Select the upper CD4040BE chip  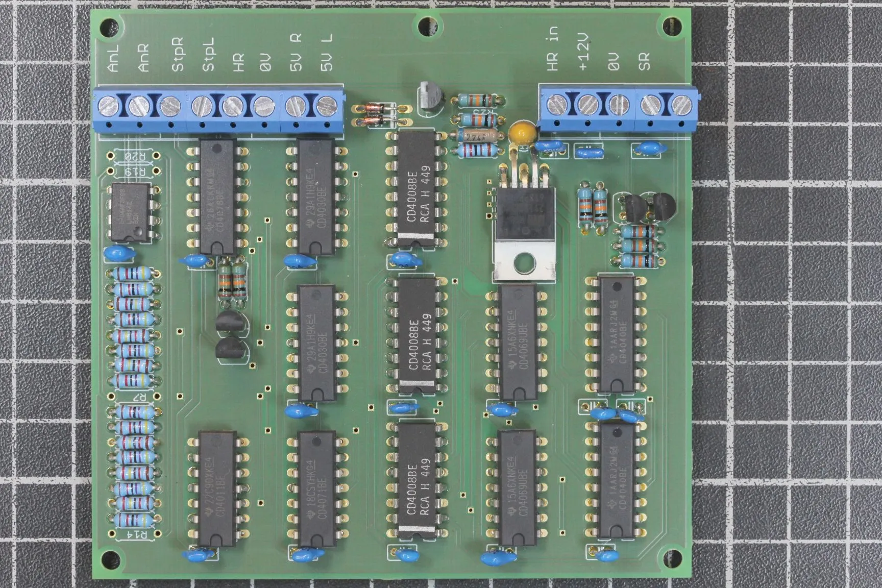click(617, 335)
